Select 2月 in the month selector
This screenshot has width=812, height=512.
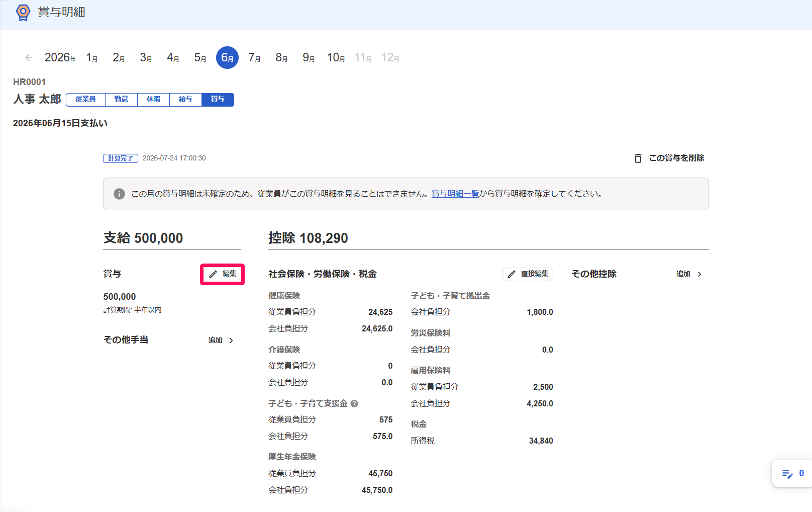click(119, 58)
